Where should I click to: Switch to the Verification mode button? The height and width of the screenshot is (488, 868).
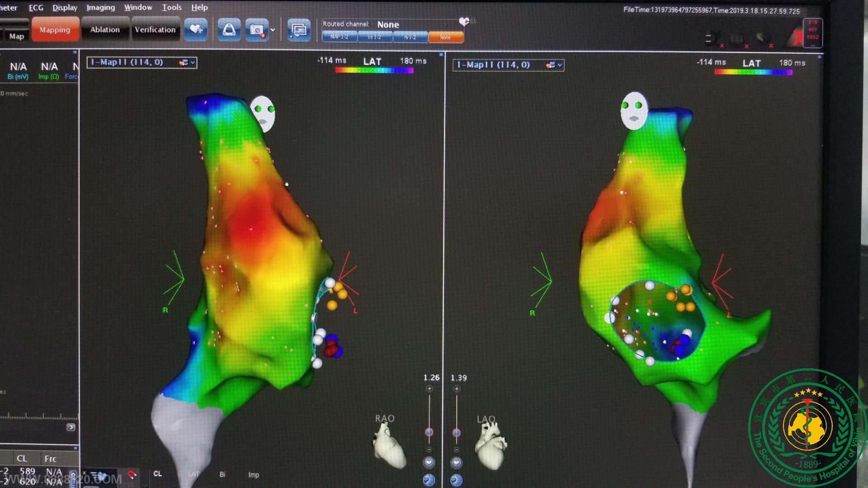point(155,30)
